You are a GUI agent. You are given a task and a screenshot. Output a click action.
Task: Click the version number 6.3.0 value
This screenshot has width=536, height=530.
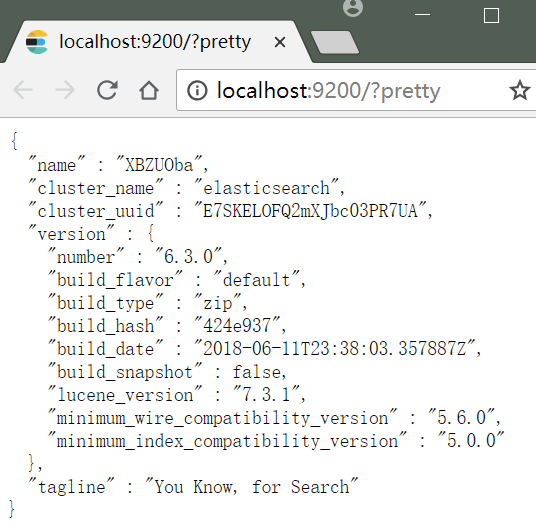[188, 256]
